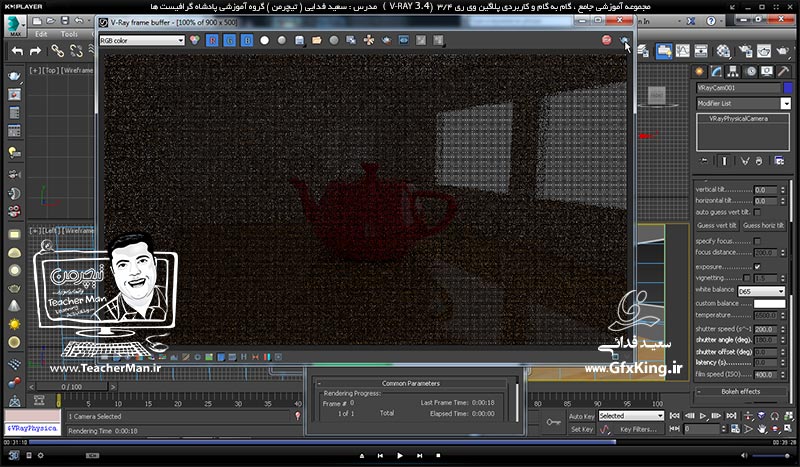The width and height of the screenshot is (800, 467).
Task: Toggle auto guess vert tilt checkbox
Action: pyautogui.click(x=757, y=212)
